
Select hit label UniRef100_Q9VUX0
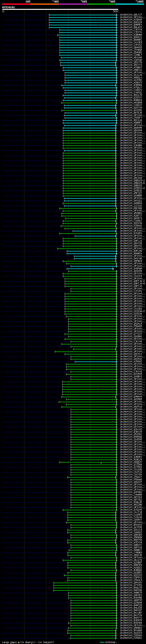131,583
